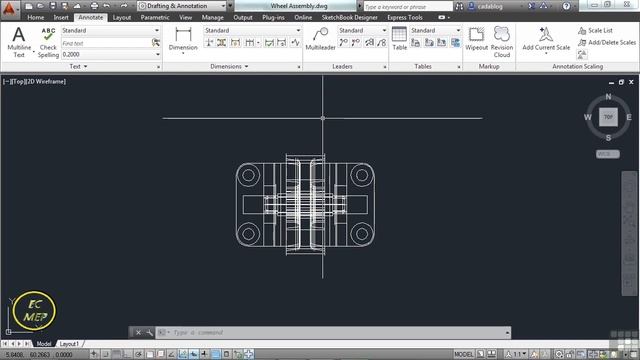Click the Extract Data table icon

pos(456,42)
